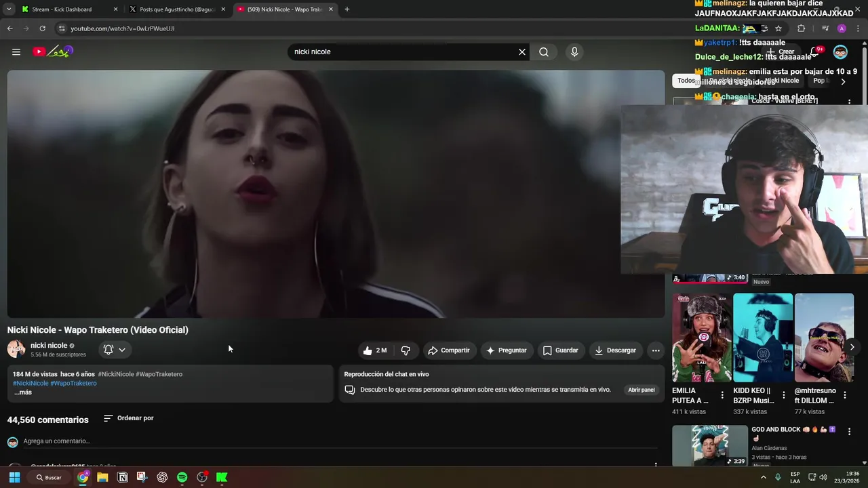Open the Preguntar AI button

(507, 350)
